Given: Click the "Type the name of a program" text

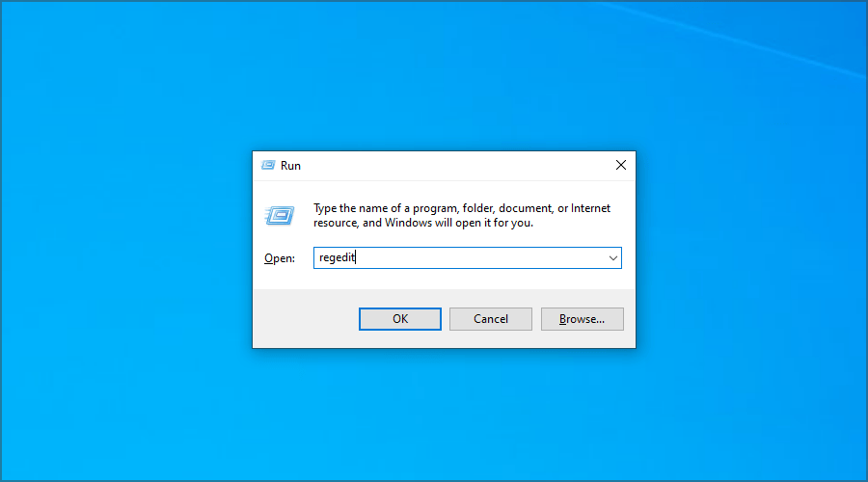Looking at the screenshot, I should coord(386,208).
